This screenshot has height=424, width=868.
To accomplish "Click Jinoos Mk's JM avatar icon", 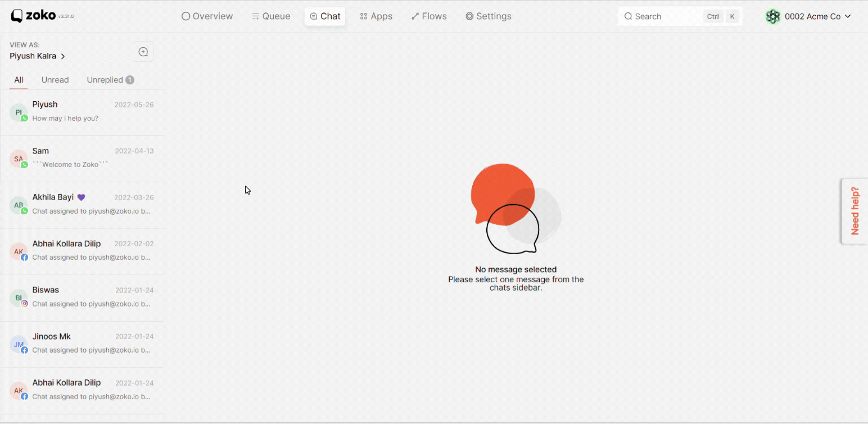I will pos(19,344).
